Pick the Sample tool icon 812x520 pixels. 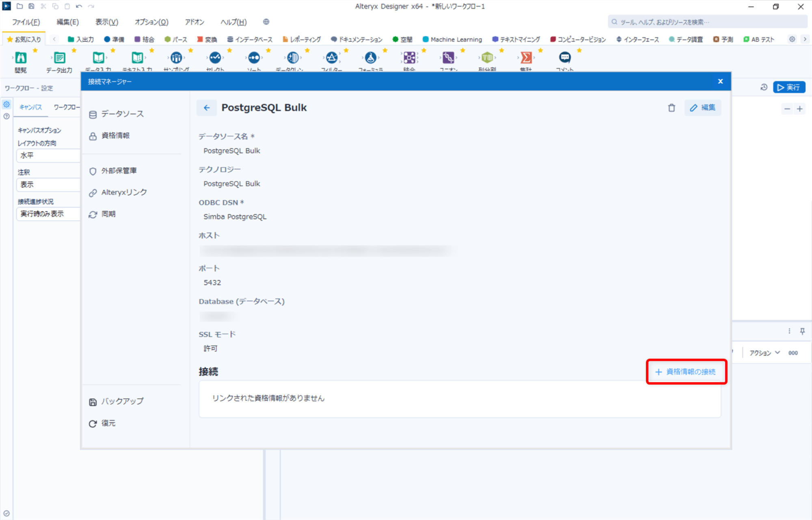[176, 58]
